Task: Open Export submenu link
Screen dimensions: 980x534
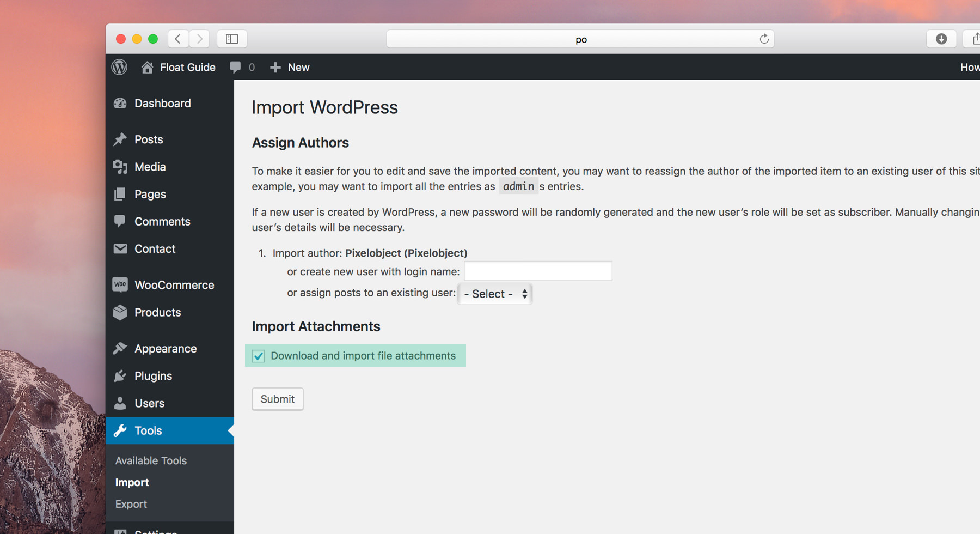Action: (131, 504)
